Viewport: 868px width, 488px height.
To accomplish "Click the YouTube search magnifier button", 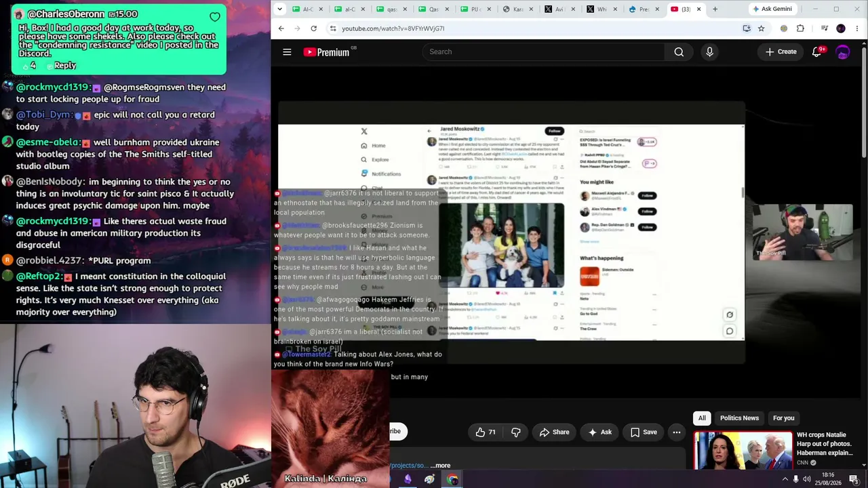I will coord(679,52).
